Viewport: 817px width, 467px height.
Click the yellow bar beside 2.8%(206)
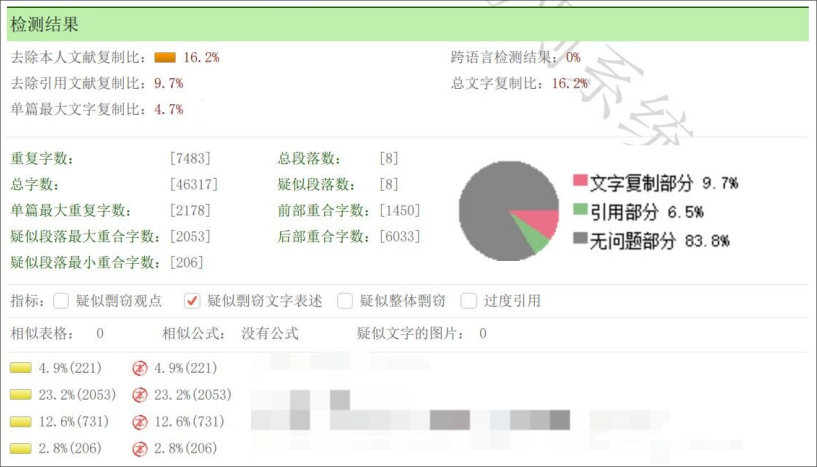click(20, 448)
